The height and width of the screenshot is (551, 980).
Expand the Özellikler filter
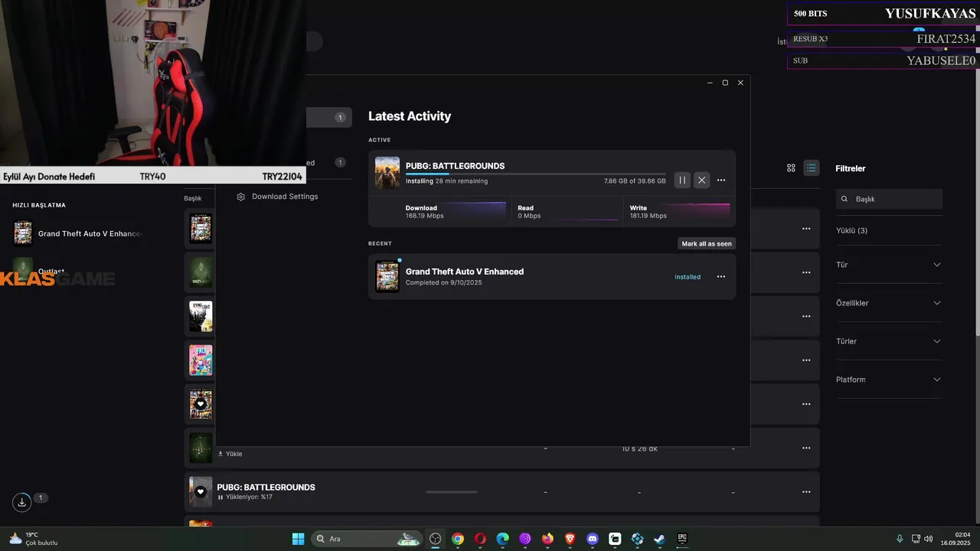[x=888, y=303]
